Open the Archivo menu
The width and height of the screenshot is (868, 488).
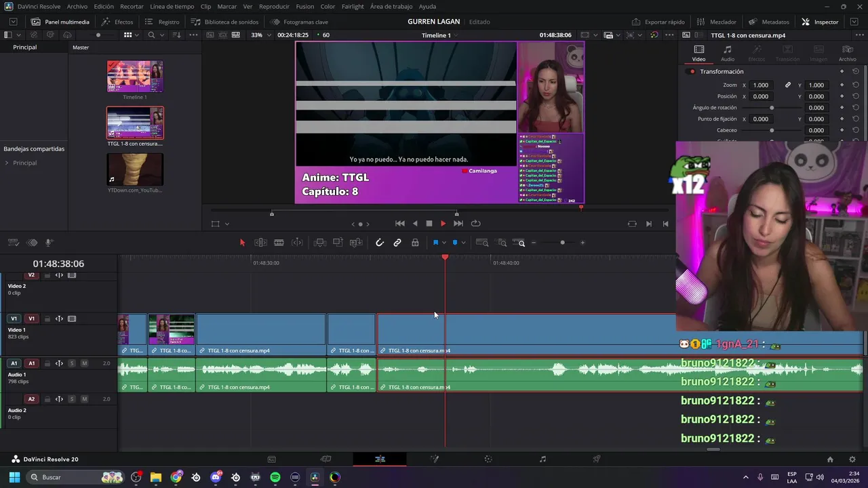point(77,6)
